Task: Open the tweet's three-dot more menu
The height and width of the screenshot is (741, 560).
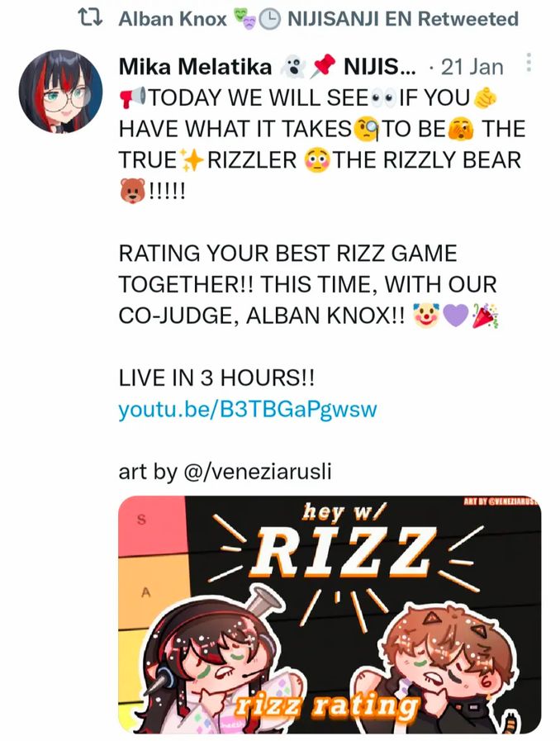Action: 529,63
